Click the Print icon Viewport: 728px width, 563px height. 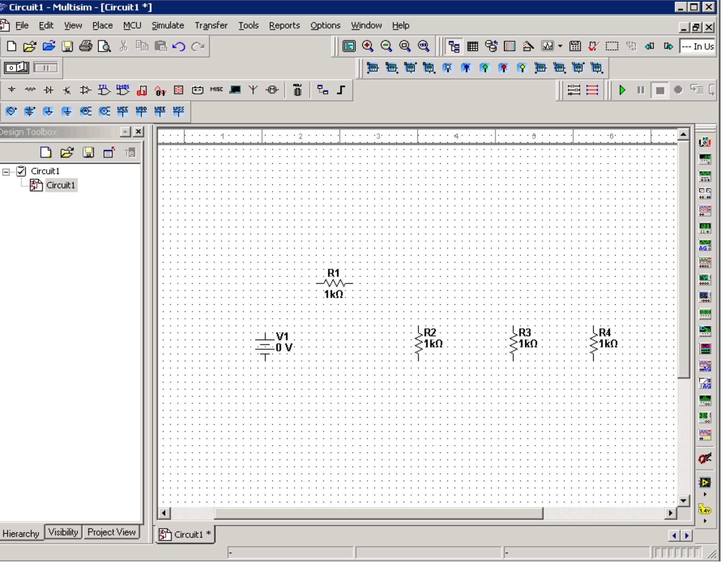point(85,47)
